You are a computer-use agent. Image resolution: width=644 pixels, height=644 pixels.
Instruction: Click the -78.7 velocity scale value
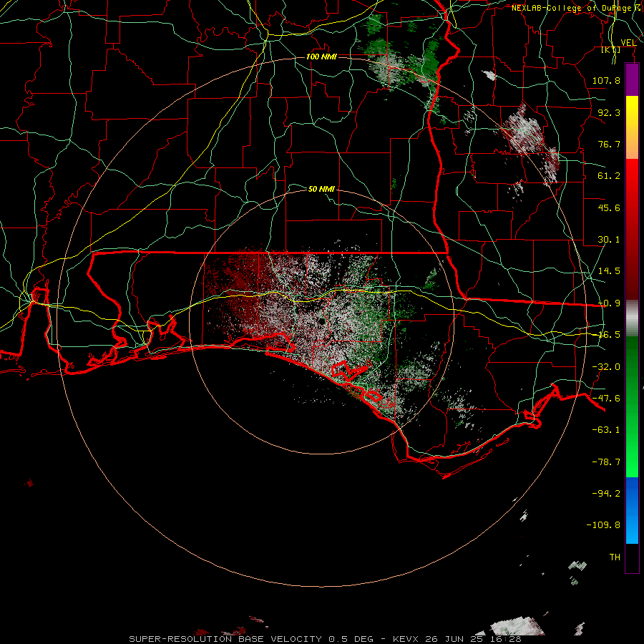606,462
